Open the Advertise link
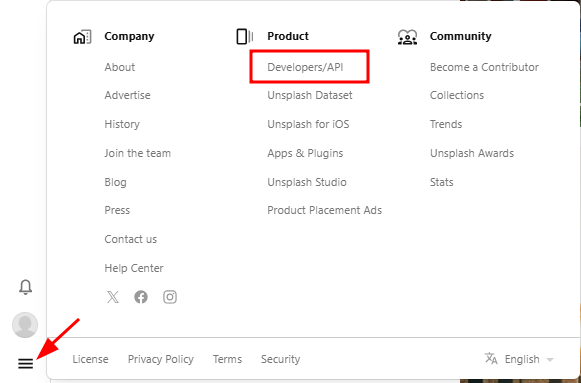The height and width of the screenshot is (383, 581). 127,95
